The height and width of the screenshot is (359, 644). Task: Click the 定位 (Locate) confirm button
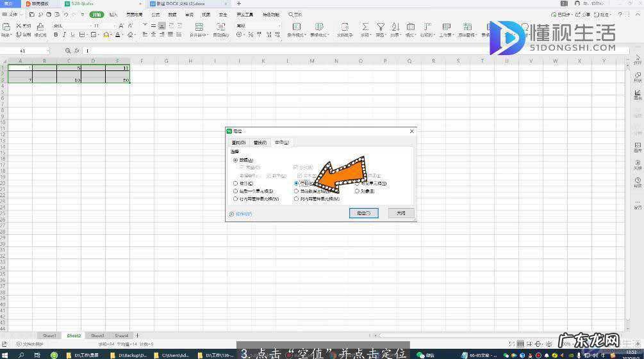click(363, 213)
